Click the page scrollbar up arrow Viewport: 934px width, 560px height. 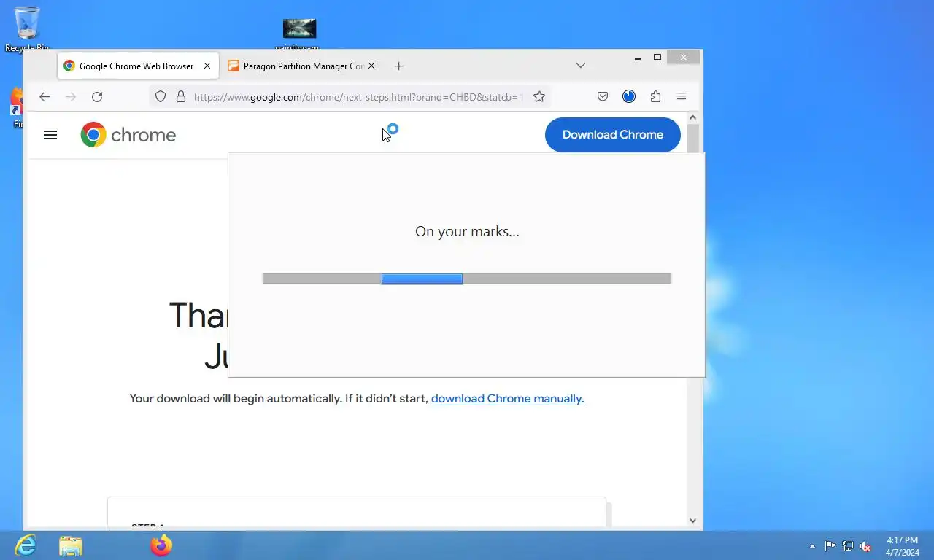click(x=693, y=117)
